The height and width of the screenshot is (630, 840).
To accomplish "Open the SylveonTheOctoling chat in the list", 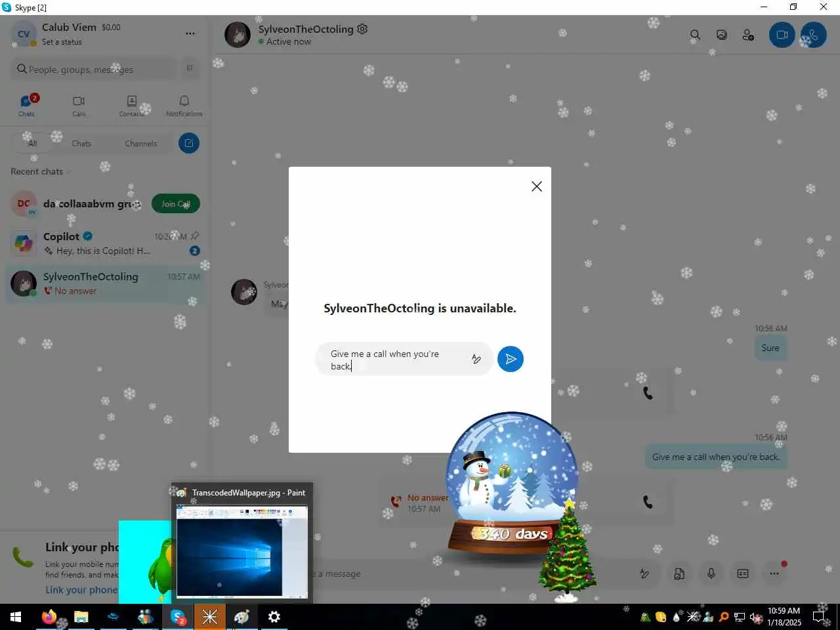I will pyautogui.click(x=105, y=283).
